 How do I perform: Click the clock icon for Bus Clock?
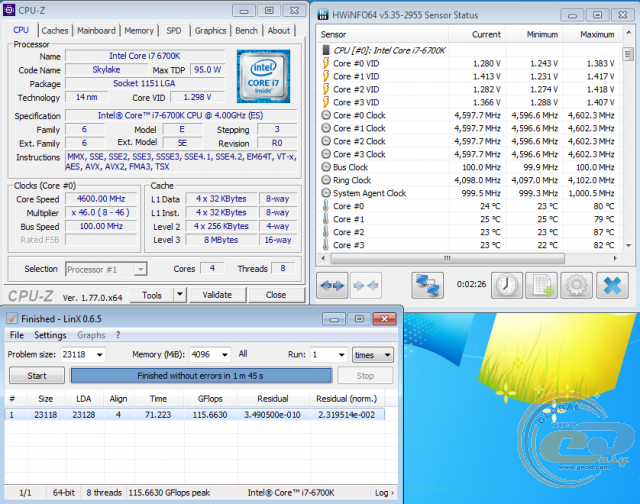(x=326, y=167)
